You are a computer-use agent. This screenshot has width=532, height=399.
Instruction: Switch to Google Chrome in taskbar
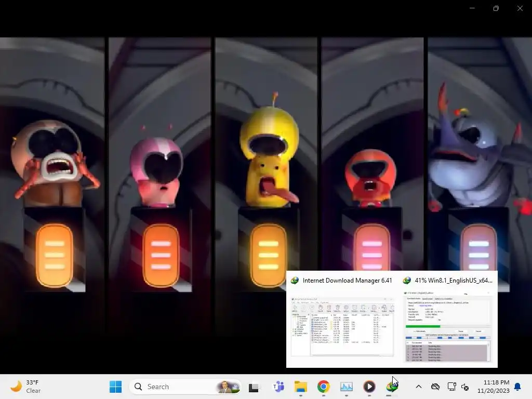[323, 387]
